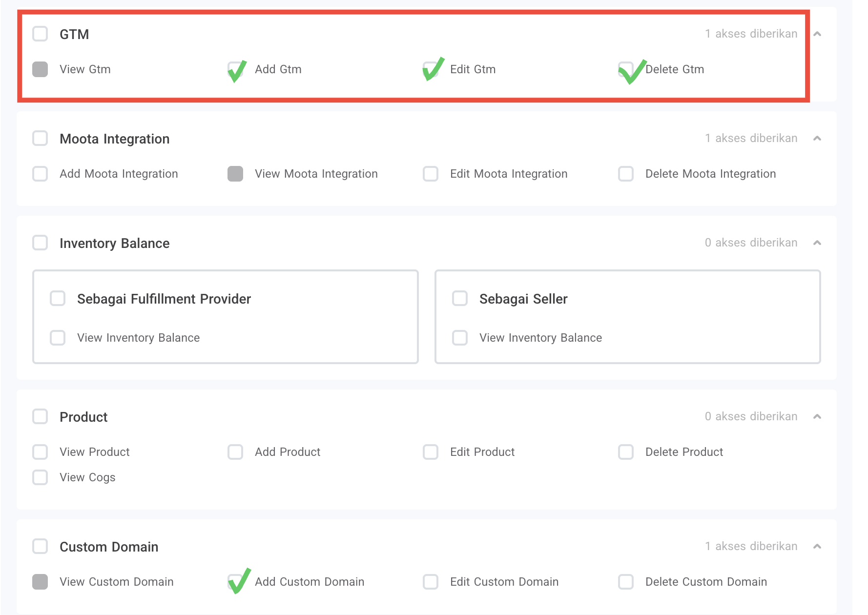Click '0 akses diberikan' beside Inventory Balance
The image size is (868, 615).
pos(751,243)
